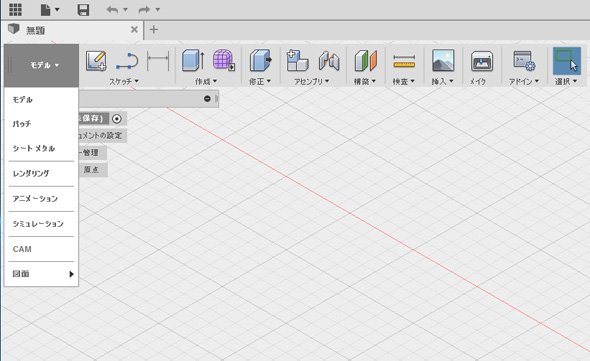The image size is (590, 361).
Task: Click the File document icon
Action: [45, 9]
